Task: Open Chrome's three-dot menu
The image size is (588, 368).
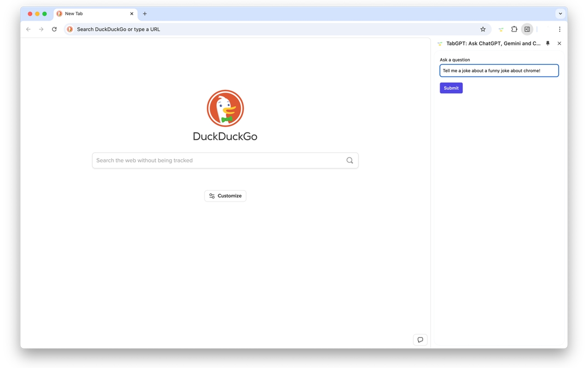Action: [560, 29]
